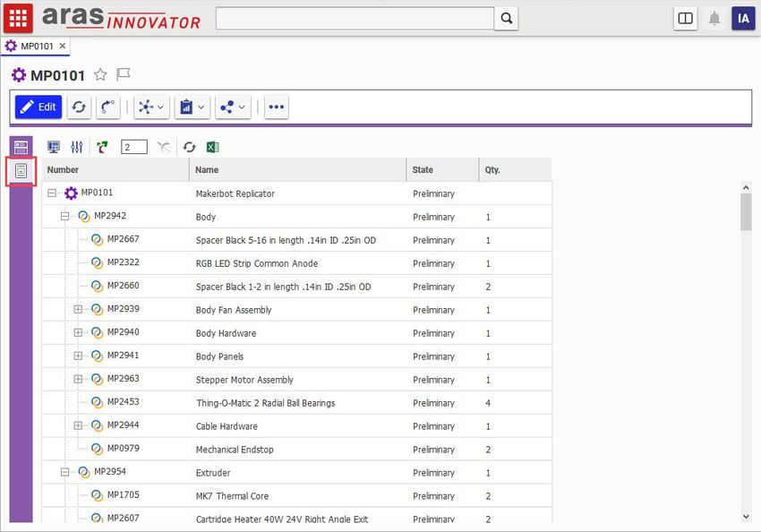This screenshot has height=532, width=761.
Task: Click the Number column header
Action: (x=115, y=170)
